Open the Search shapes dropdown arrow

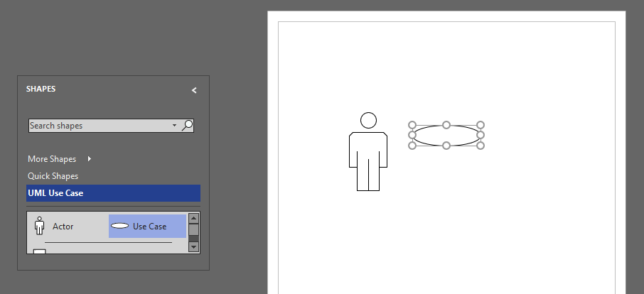(175, 126)
